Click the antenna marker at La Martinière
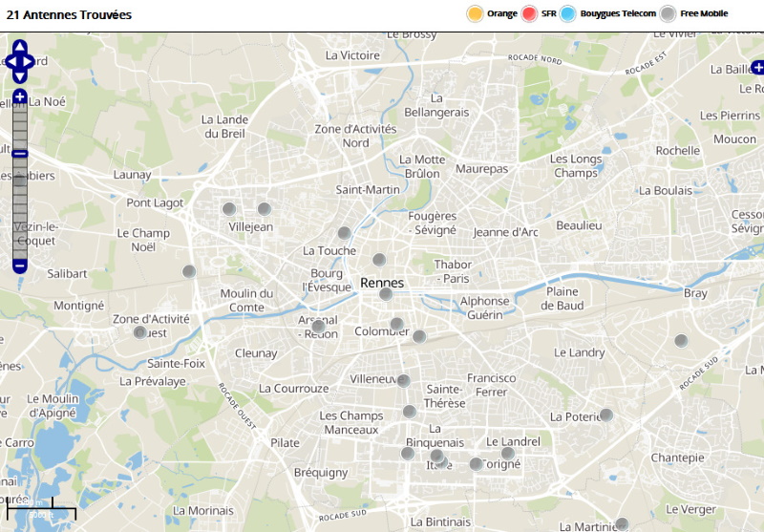This screenshot has height=532, width=764. point(622,524)
